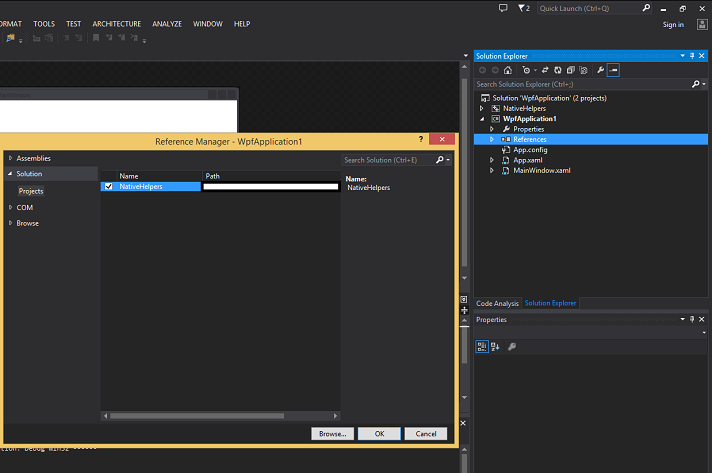
Task: Open the Properties object selector dropdown
Action: [x=704, y=332]
